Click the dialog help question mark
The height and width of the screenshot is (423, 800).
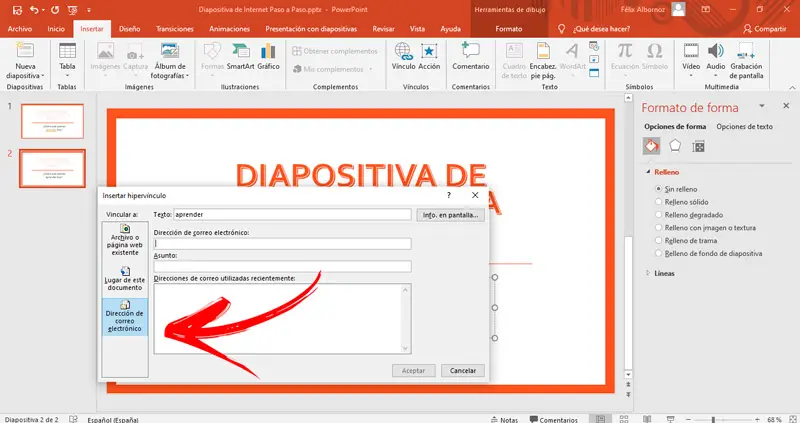(x=449, y=195)
